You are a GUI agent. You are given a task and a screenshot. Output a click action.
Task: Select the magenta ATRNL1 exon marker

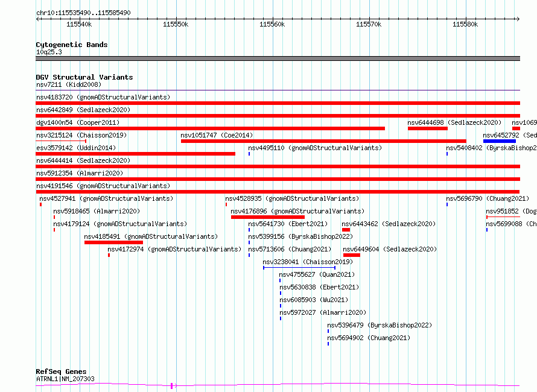coord(171,386)
